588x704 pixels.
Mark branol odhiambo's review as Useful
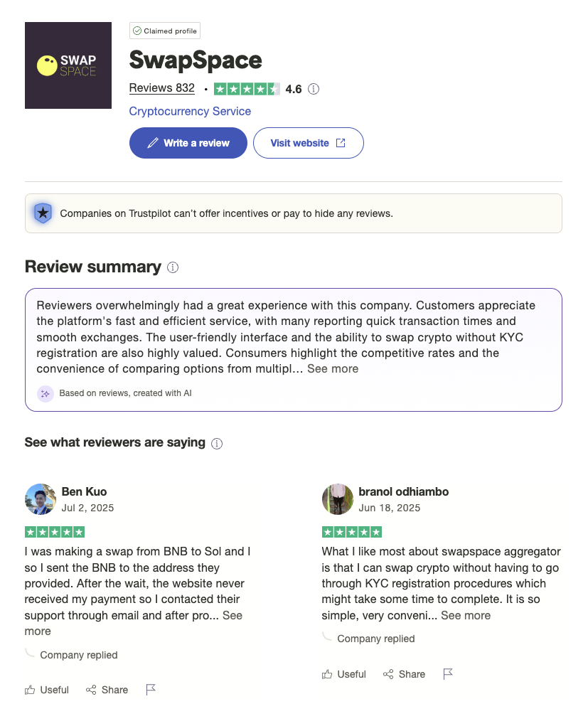[344, 674]
